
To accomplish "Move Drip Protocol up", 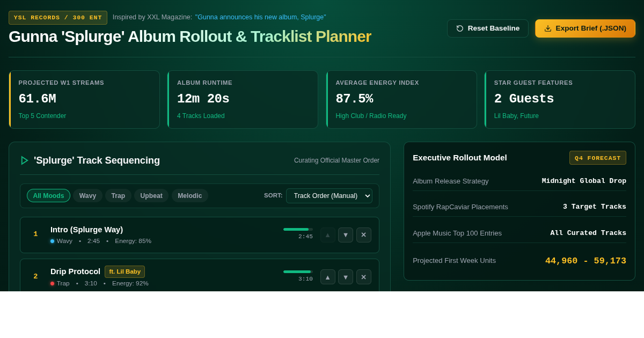I will click(328, 277).
